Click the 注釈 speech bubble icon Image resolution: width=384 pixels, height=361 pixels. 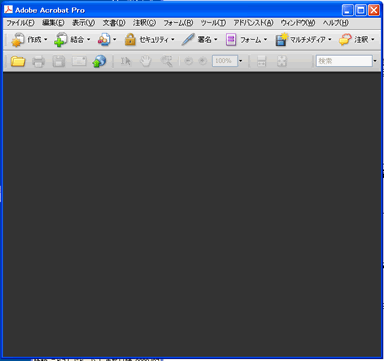(x=345, y=39)
